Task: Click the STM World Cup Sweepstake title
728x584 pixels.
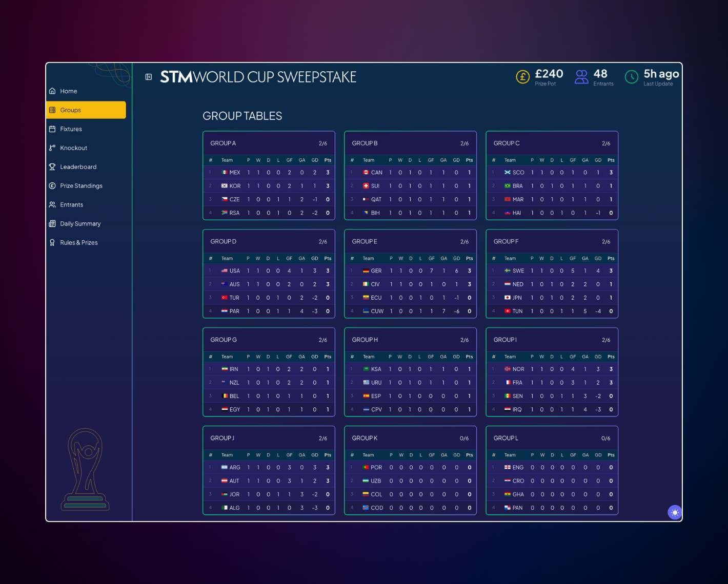Action: point(258,77)
